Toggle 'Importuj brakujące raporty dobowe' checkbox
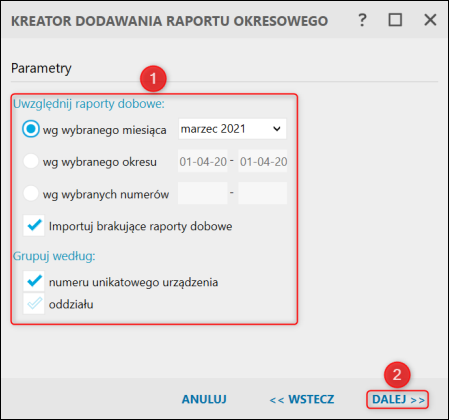 [34, 225]
